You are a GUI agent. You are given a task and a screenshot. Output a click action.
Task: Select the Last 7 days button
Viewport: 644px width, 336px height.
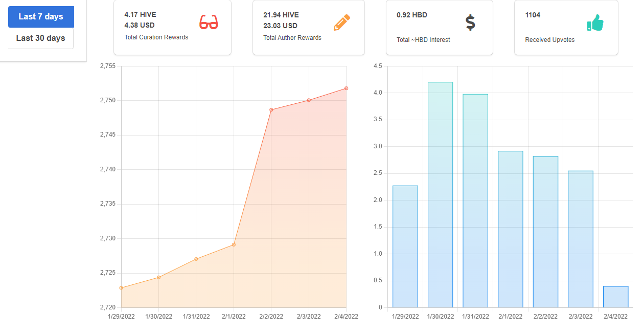coord(41,17)
